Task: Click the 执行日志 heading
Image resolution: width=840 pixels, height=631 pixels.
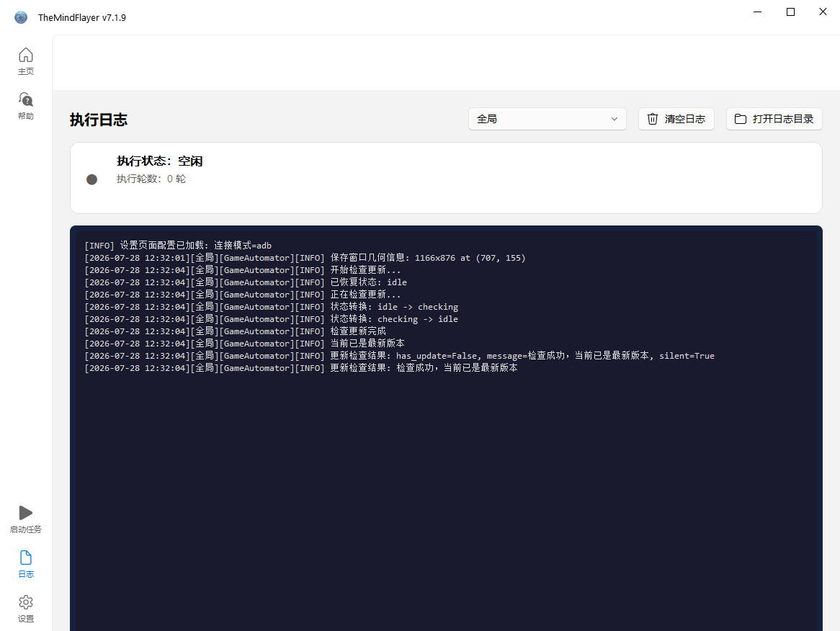Action: point(99,120)
